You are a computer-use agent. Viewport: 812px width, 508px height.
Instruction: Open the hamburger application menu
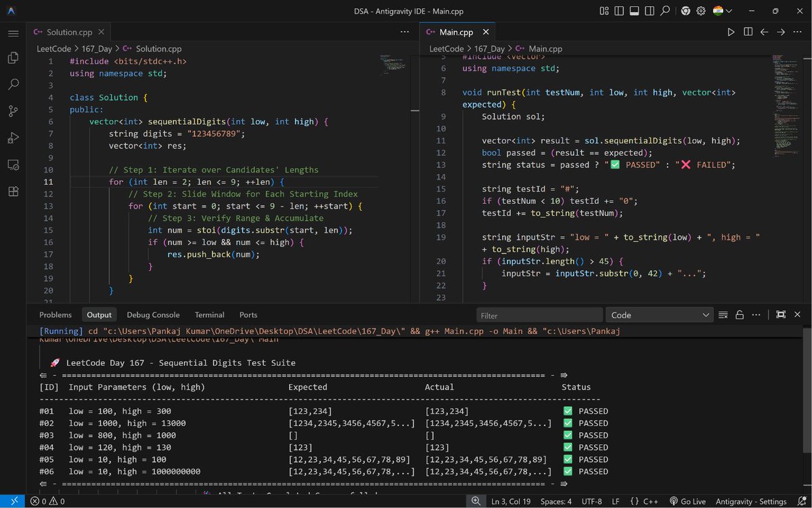13,33
